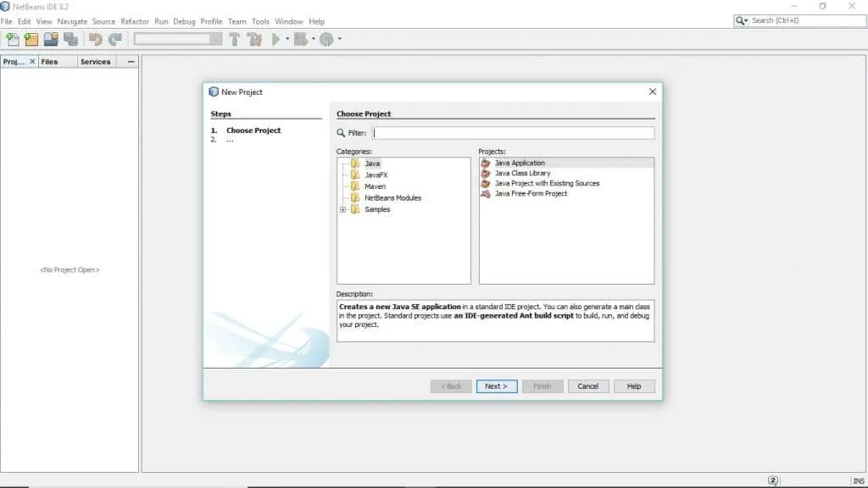The height and width of the screenshot is (488, 868).
Task: Click the Redo toolbar icon
Action: [115, 39]
